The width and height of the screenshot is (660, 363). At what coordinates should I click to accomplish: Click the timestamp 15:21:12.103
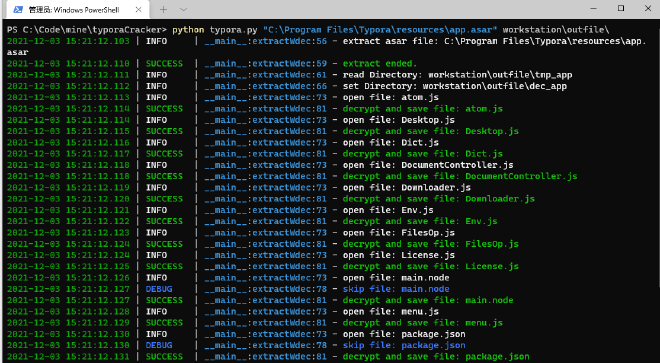98,41
